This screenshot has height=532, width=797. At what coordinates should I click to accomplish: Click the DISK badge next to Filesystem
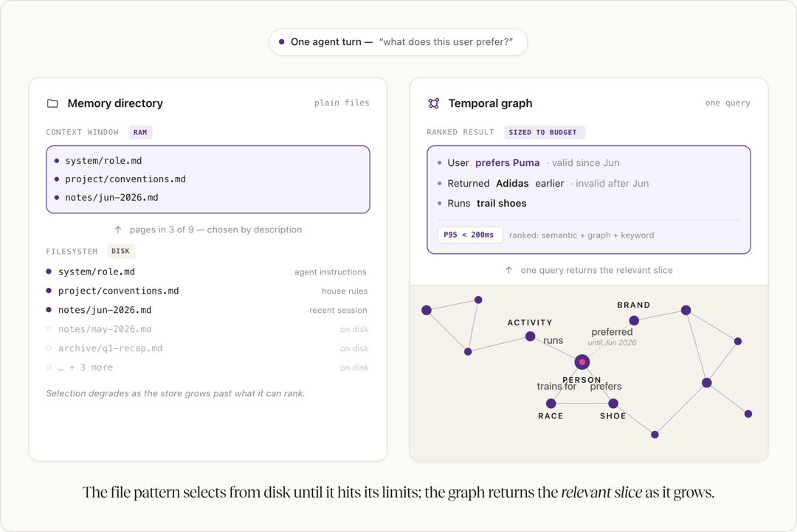[x=121, y=251]
